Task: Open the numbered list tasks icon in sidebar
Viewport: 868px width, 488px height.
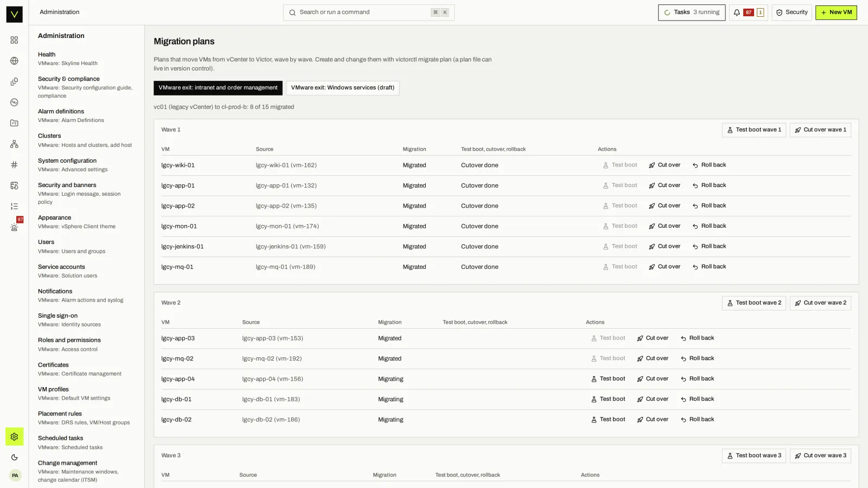Action: [x=14, y=206]
